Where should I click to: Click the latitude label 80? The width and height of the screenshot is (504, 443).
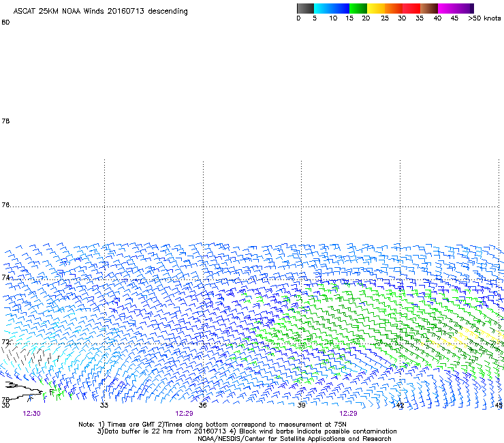(x=5, y=22)
